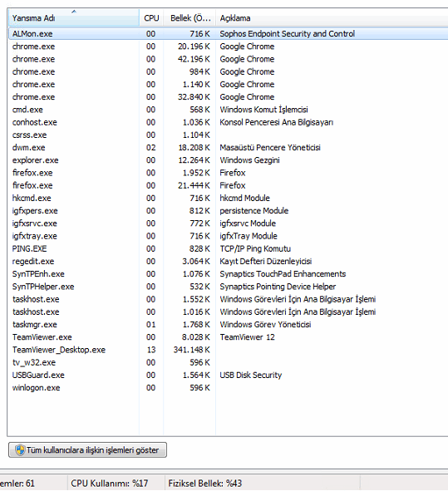Click the CPU Kullanımı status bar section
The width and height of the screenshot is (448, 491).
point(116,484)
